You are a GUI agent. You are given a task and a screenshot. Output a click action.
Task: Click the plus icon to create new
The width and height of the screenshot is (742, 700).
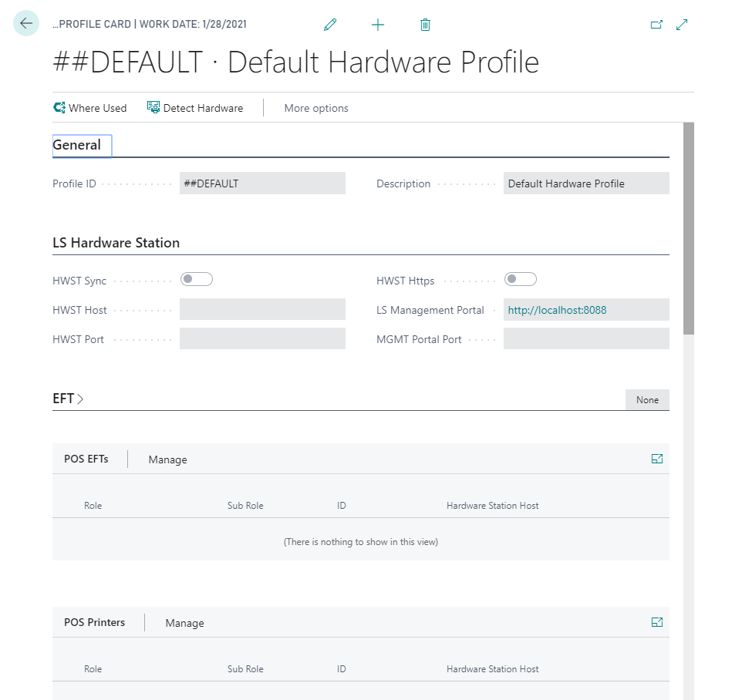click(x=378, y=25)
